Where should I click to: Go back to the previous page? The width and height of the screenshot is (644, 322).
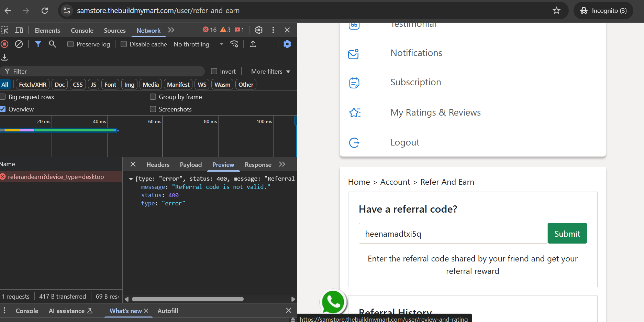8,11
